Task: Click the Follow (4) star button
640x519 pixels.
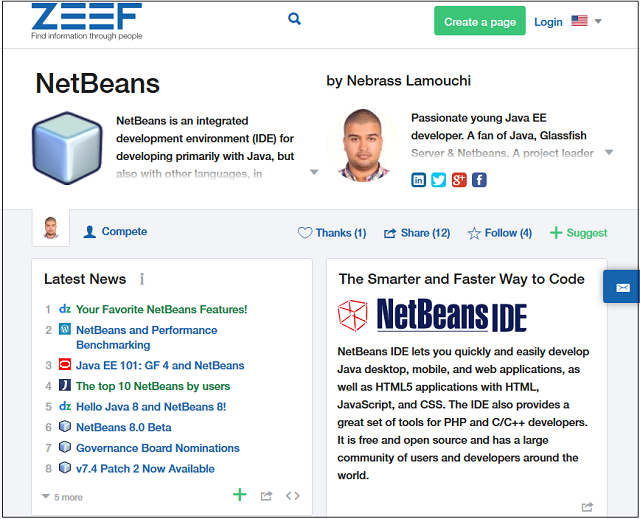Action: click(500, 233)
